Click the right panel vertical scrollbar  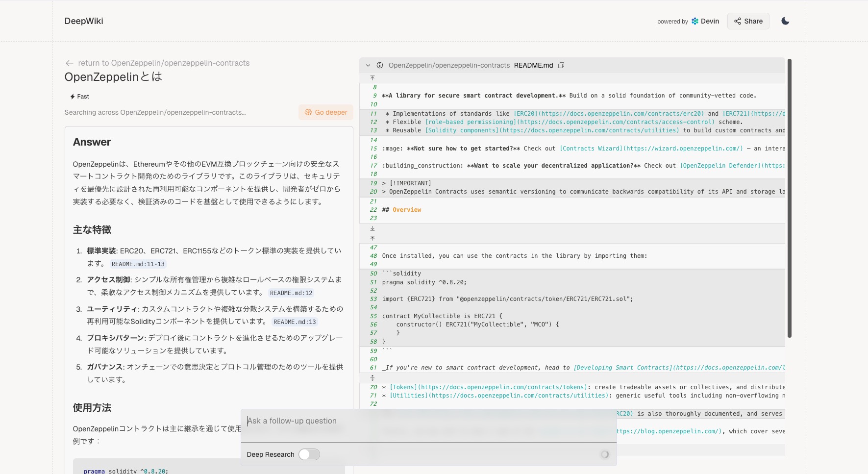790,198
